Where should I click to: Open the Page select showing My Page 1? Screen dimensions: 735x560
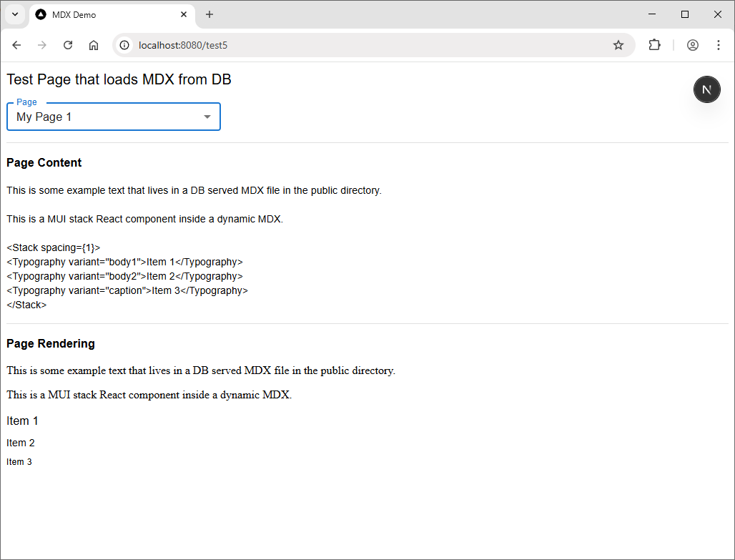[x=107, y=117]
